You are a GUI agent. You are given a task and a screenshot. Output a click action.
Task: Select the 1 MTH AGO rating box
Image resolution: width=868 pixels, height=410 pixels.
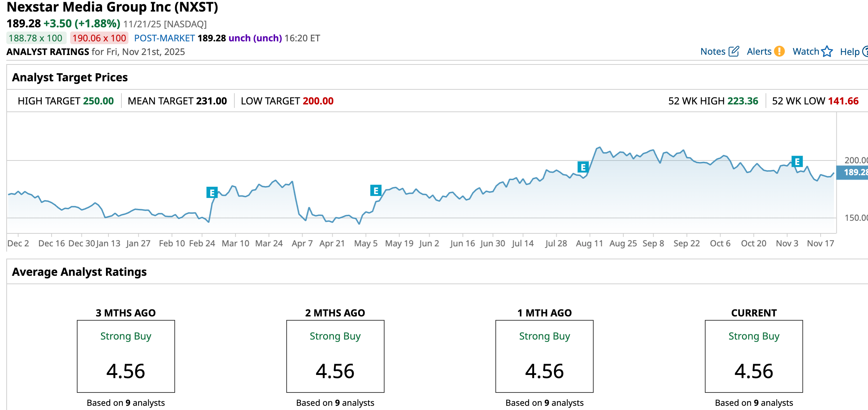(x=544, y=356)
